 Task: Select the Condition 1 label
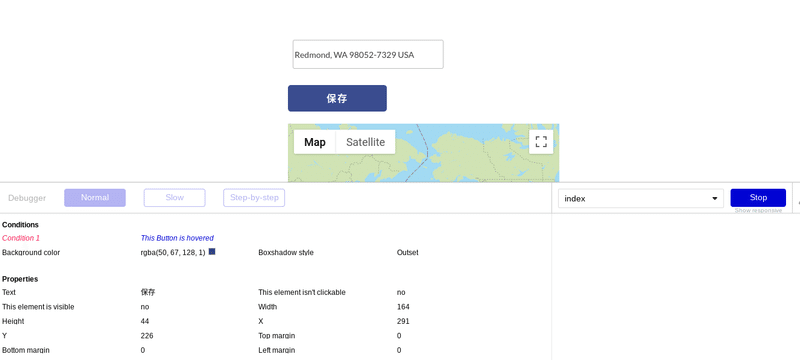[21, 238]
